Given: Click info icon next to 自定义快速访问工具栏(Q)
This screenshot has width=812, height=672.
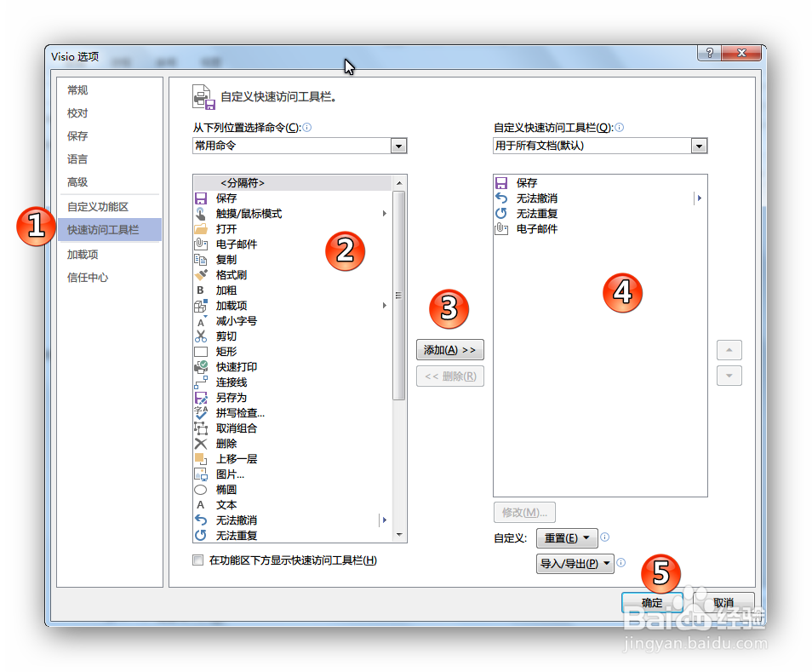Looking at the screenshot, I should (620, 127).
